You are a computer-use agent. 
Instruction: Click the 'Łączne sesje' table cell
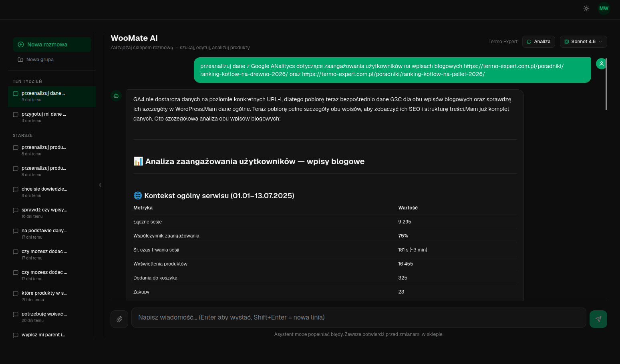click(x=148, y=222)
